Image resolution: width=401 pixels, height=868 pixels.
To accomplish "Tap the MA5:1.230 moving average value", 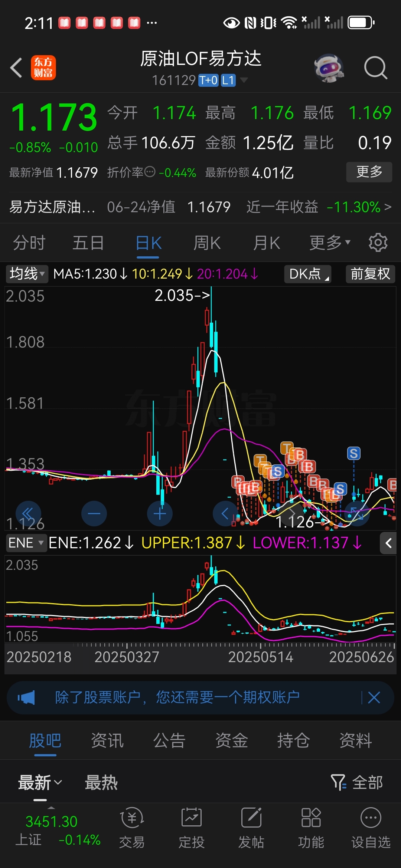I will click(x=90, y=274).
